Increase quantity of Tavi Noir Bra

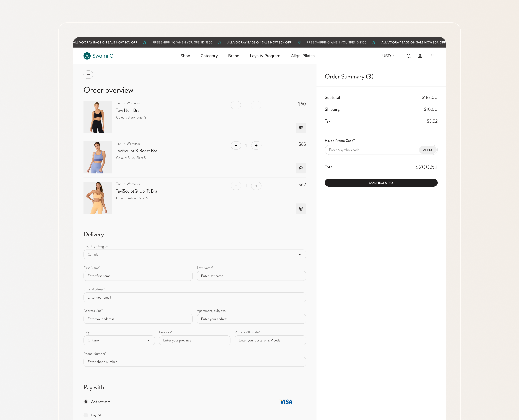(256, 105)
